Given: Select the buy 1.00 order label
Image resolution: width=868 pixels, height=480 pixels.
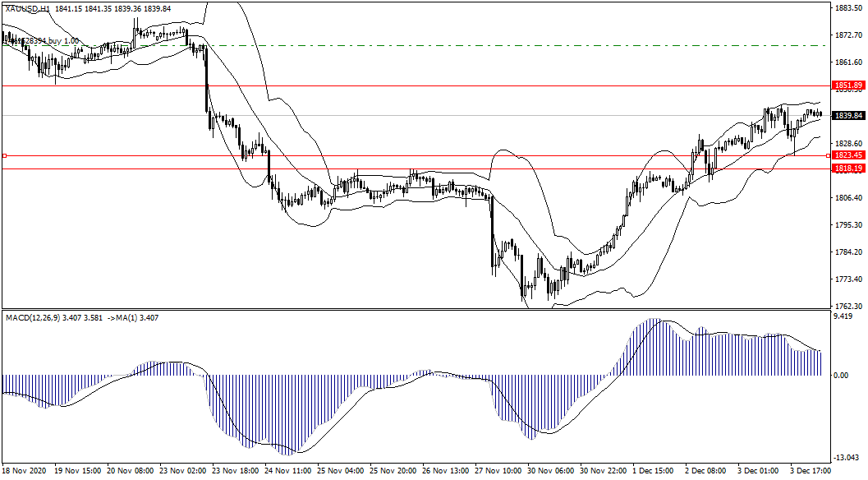Looking at the screenshot, I should click(x=49, y=41).
